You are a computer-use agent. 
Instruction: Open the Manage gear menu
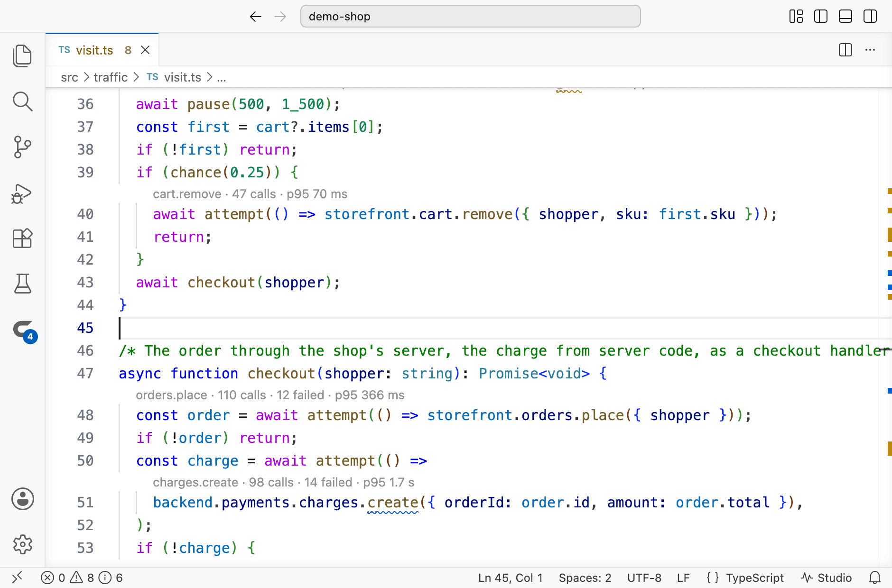tap(22, 544)
